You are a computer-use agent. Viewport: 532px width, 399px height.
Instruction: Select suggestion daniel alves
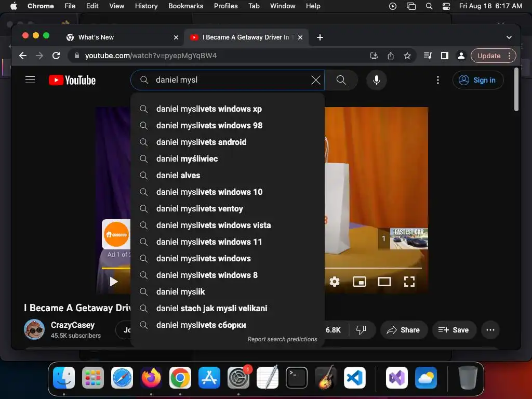click(x=228, y=176)
